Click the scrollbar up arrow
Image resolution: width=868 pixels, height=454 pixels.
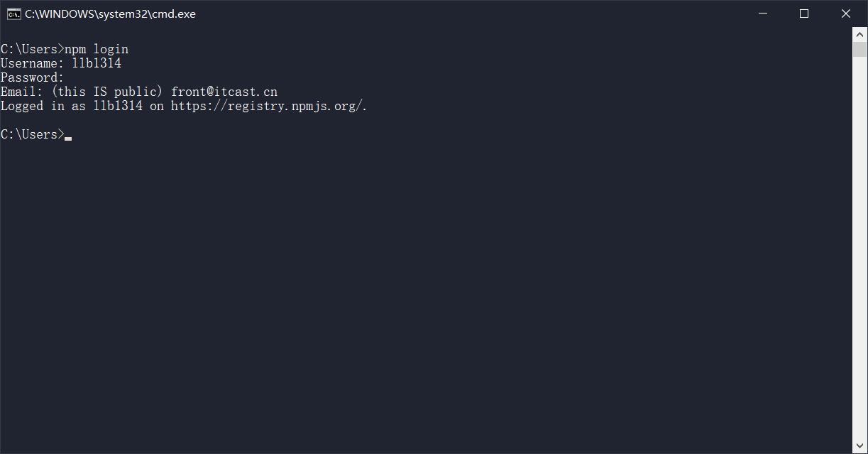[x=859, y=34]
